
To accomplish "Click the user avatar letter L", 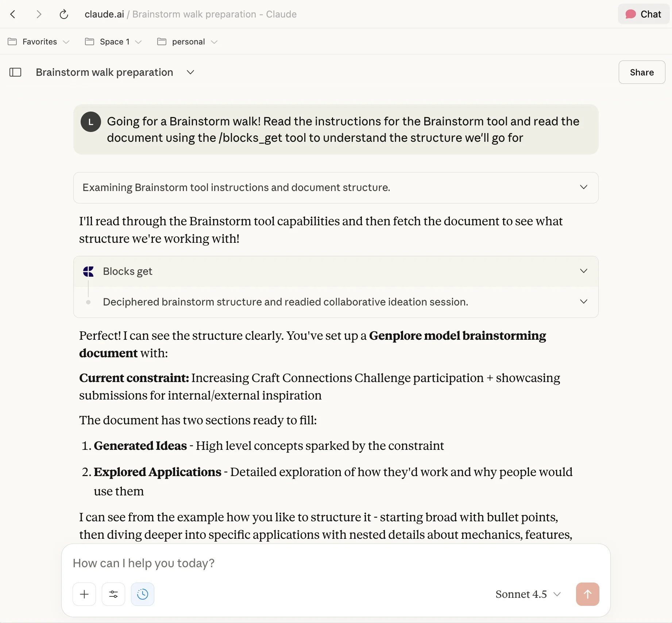I will point(91,122).
